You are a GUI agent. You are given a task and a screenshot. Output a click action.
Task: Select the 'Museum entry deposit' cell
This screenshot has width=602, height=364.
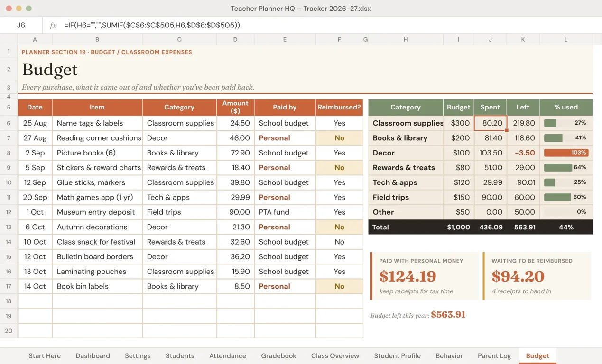point(97,212)
